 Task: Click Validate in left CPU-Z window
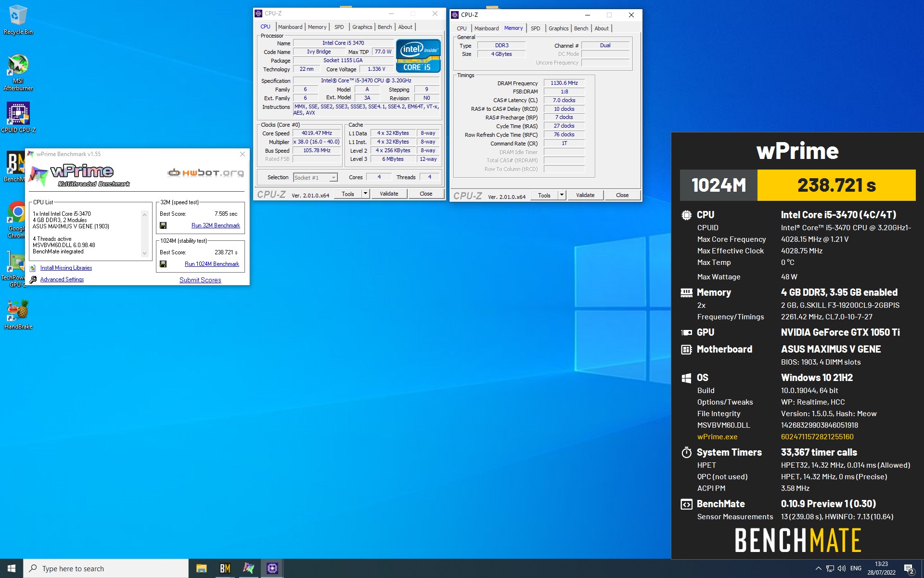coord(389,194)
